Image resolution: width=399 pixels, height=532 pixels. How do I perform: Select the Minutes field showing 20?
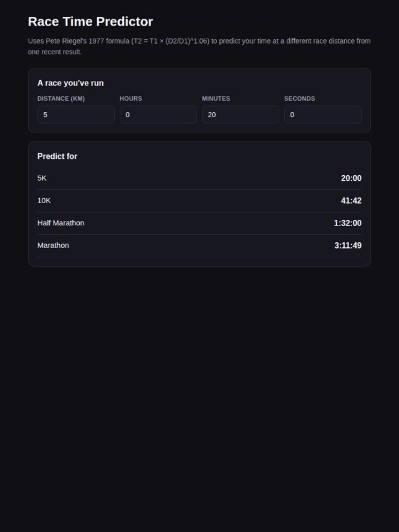[241, 115]
